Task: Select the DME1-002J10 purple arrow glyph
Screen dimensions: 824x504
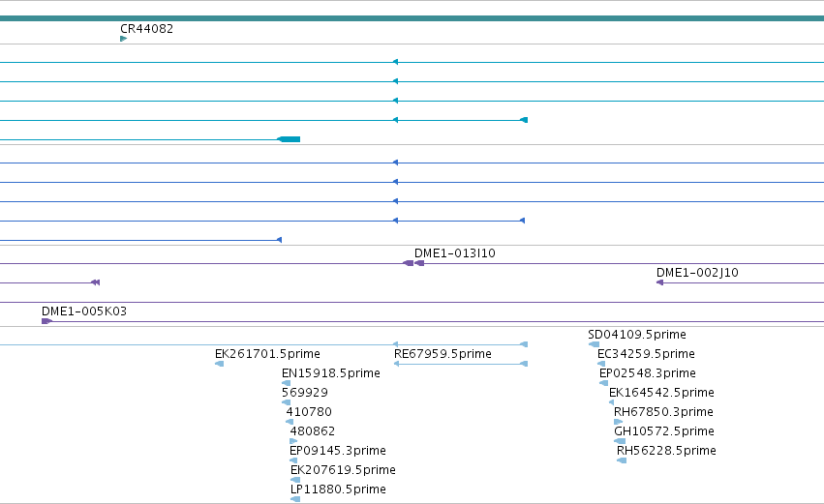Action: click(x=660, y=282)
